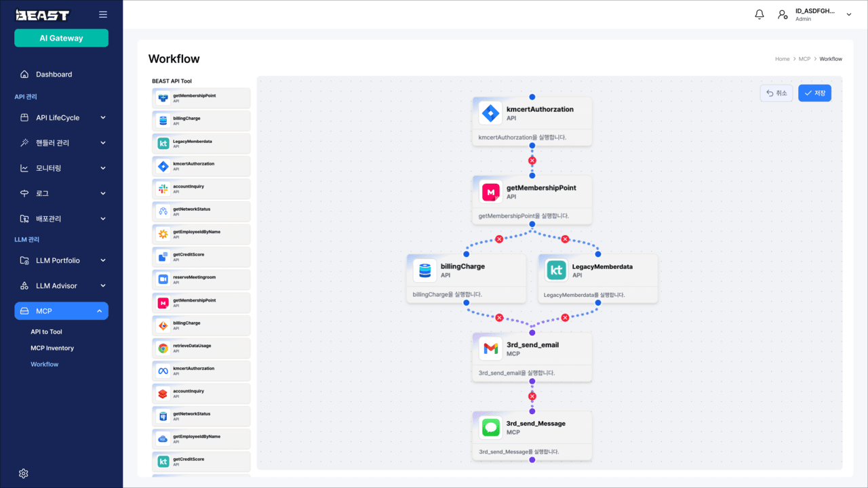
Task: Go to MCP Inventory submenu
Action: click(52, 348)
